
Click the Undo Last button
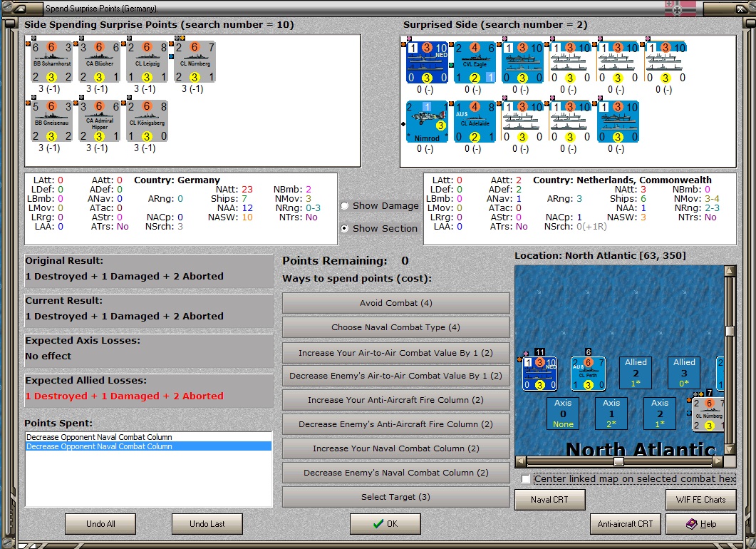click(207, 524)
